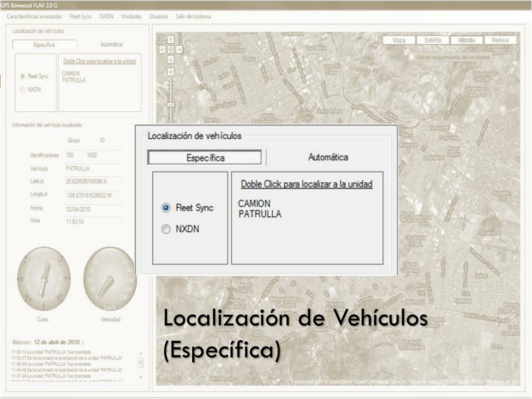Viewport: 532px width, 399px height.
Task: Click the Google logo on the map
Action: click(170, 378)
